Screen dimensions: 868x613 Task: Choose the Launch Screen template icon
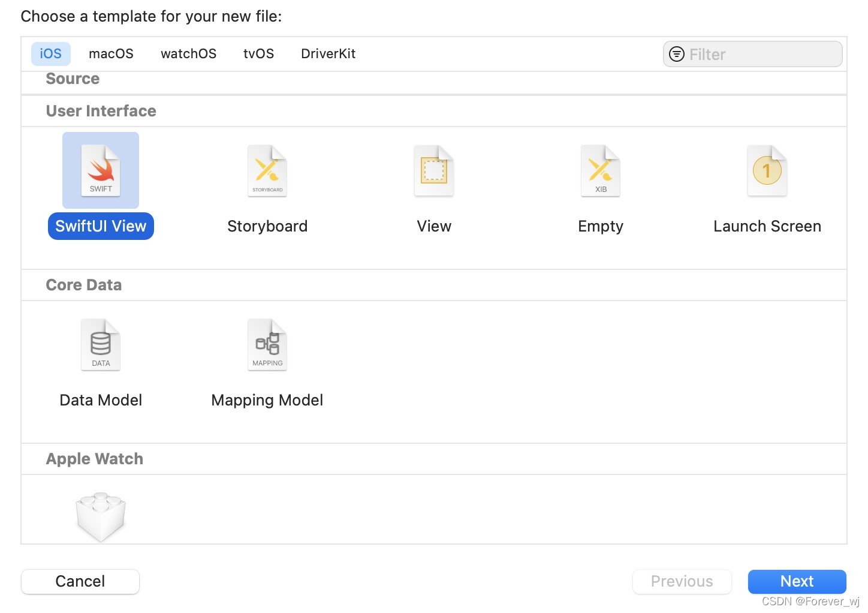click(767, 170)
